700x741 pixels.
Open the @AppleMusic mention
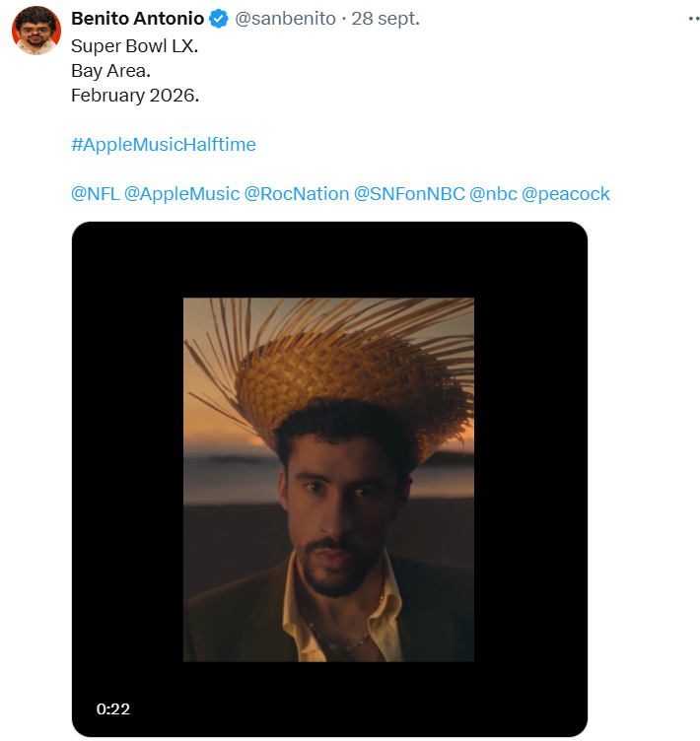pos(182,194)
